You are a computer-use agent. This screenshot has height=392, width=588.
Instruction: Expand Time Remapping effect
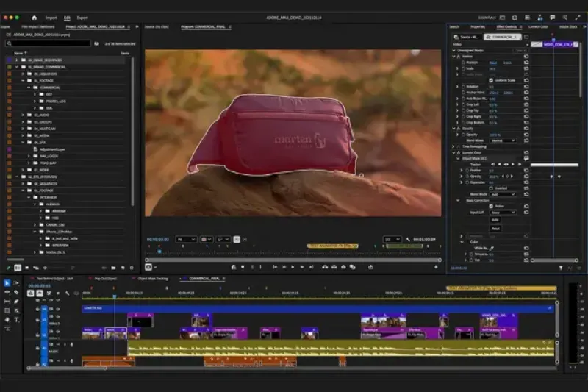point(453,146)
